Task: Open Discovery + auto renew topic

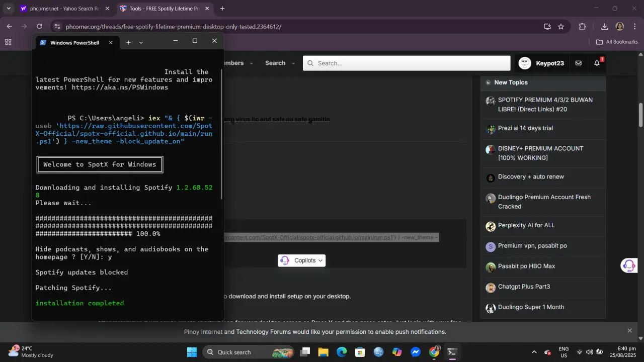Action: 531,177
